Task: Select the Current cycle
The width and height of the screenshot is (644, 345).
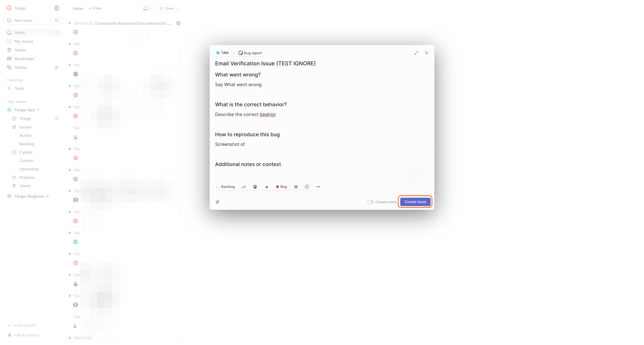Action: [x=26, y=161]
